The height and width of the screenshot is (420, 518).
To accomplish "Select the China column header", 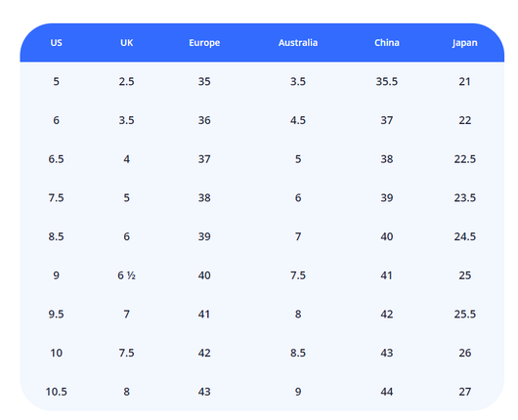I will pos(386,43).
